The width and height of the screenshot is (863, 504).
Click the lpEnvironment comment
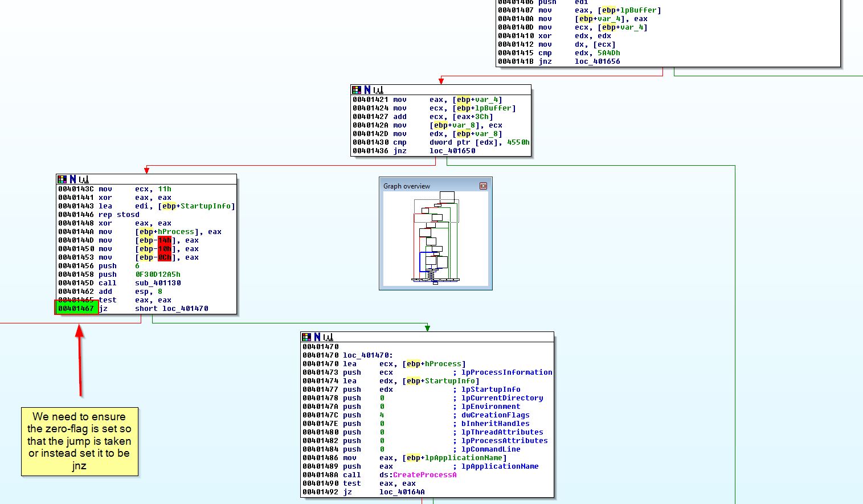point(486,407)
